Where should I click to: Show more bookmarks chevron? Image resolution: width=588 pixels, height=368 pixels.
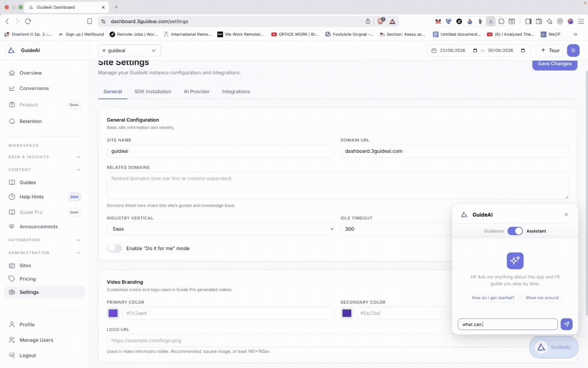[x=575, y=34]
